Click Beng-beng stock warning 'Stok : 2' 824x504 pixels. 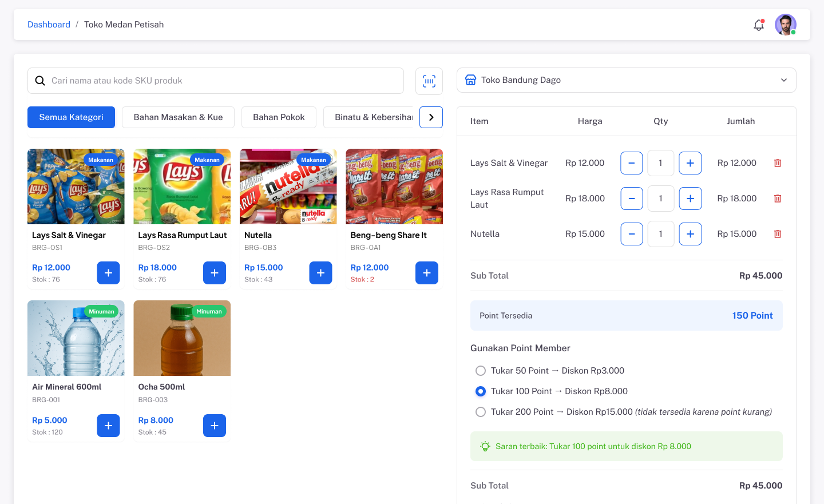362,280
